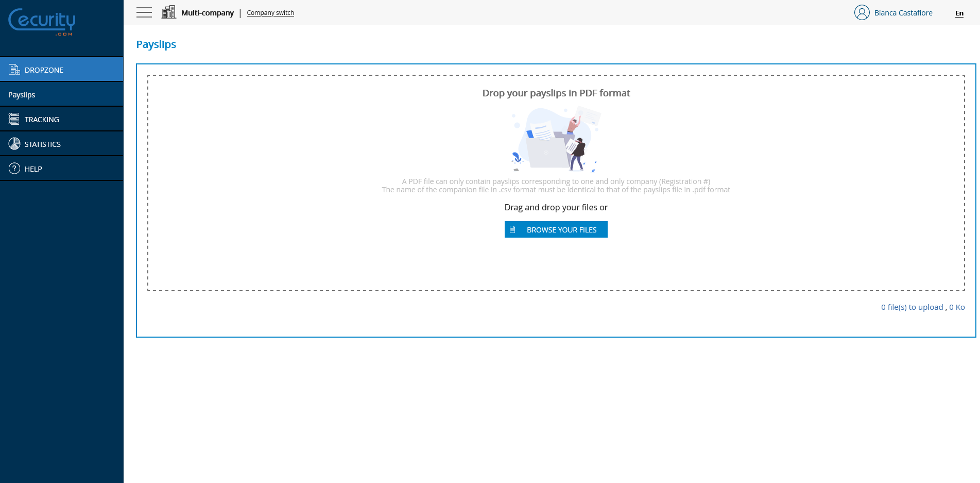Image resolution: width=980 pixels, height=483 pixels.
Task: Open the STATISTICS section
Action: coord(42,144)
